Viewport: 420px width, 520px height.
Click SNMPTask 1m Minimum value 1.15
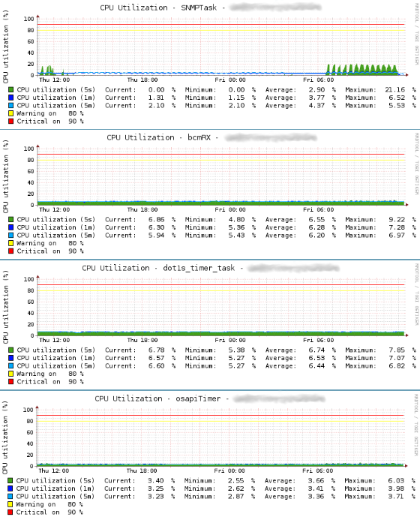(x=237, y=98)
